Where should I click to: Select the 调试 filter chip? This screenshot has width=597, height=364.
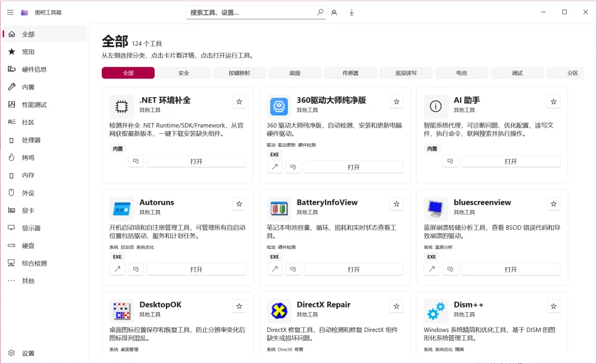[x=517, y=73]
